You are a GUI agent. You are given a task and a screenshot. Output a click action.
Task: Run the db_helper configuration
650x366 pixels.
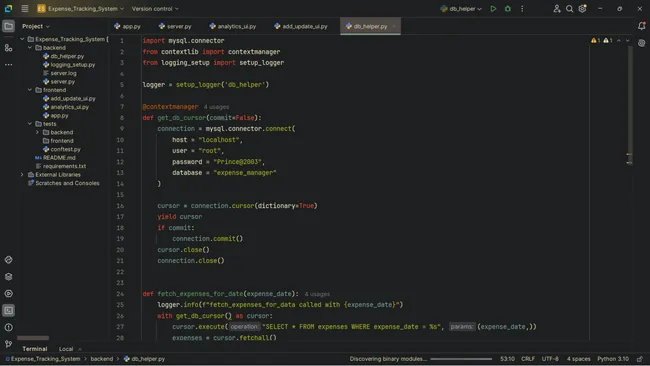[493, 8]
